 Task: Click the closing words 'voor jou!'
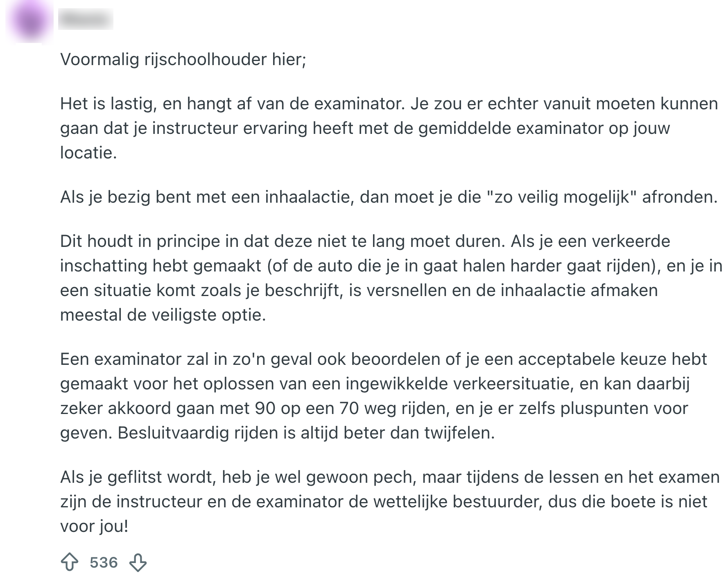click(95, 526)
